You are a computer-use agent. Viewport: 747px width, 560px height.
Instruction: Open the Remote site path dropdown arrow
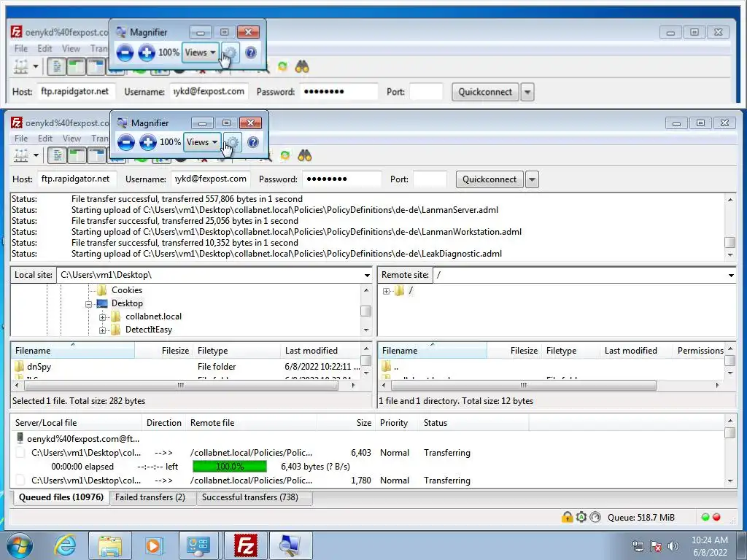[731, 275]
